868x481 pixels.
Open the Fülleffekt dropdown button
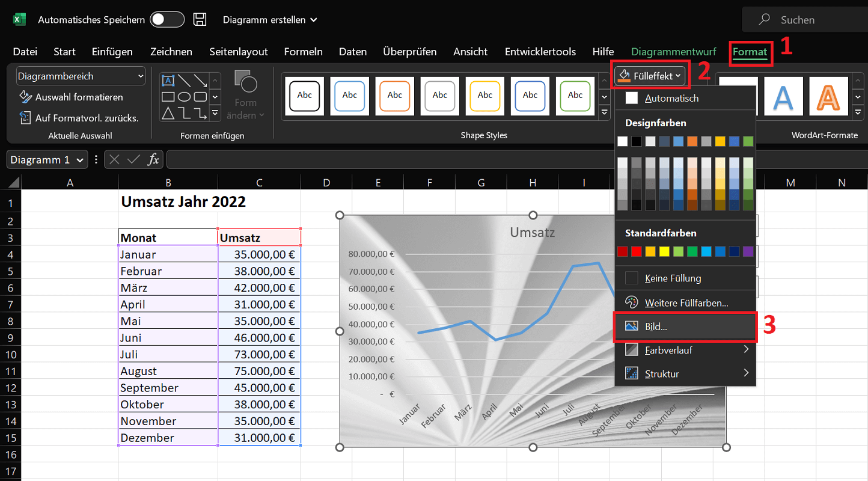pyautogui.click(x=650, y=76)
